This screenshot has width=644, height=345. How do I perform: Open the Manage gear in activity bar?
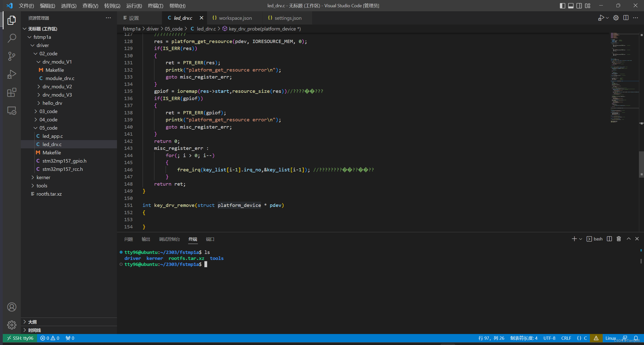[x=12, y=325]
